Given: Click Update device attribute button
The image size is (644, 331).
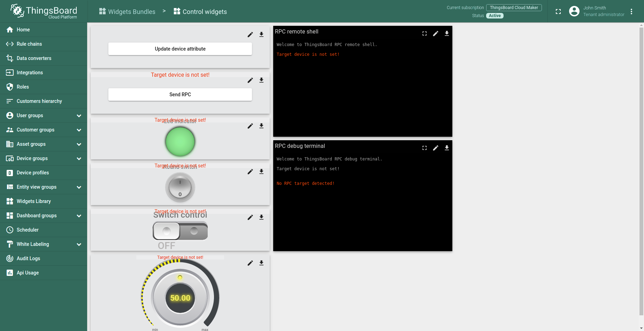Looking at the screenshot, I should [x=180, y=49].
